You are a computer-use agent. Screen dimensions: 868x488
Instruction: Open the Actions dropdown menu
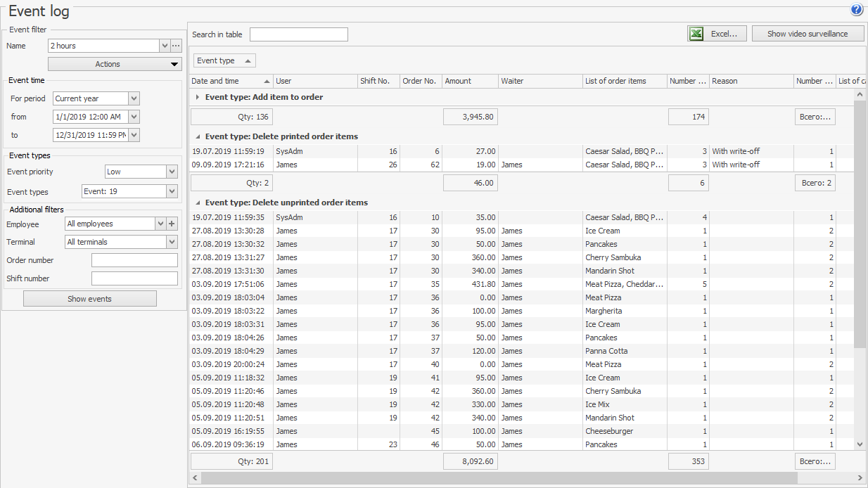[x=115, y=64]
